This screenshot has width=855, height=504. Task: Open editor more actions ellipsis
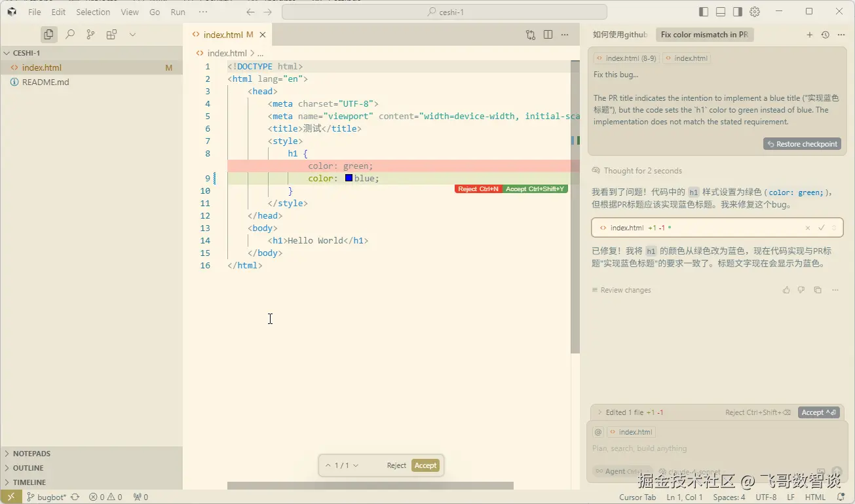pos(566,35)
